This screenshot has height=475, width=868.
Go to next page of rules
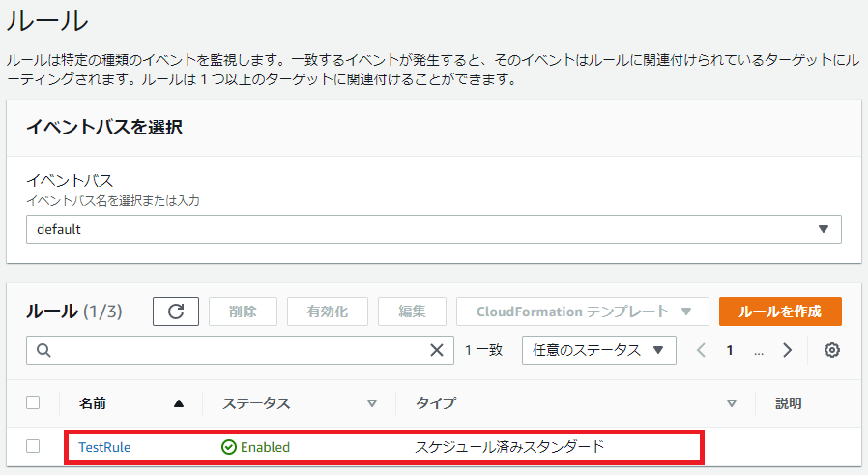[788, 350]
